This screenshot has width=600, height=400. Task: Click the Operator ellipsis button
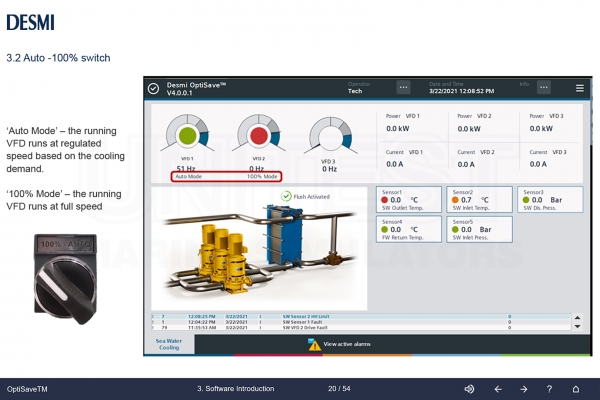403,87
